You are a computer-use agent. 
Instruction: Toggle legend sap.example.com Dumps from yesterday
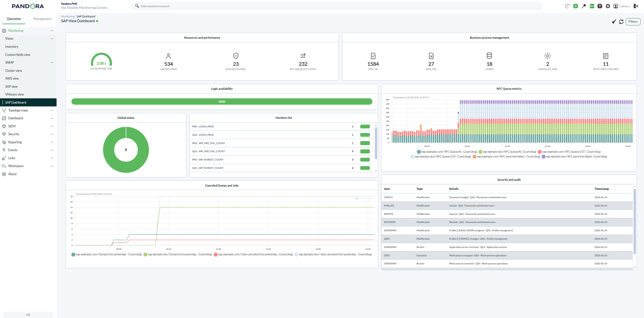(107, 254)
